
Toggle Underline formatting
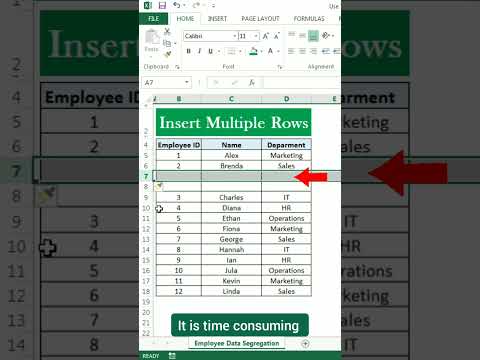click(210, 51)
